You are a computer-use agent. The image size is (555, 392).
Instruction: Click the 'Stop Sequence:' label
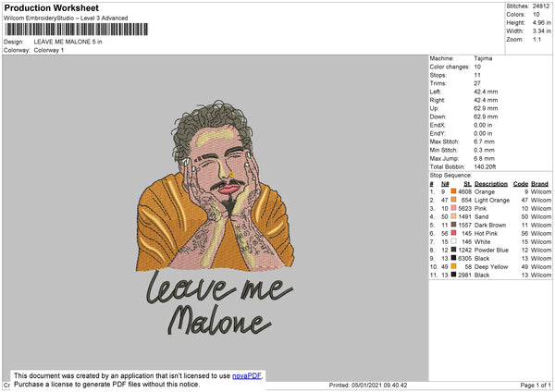450,175
